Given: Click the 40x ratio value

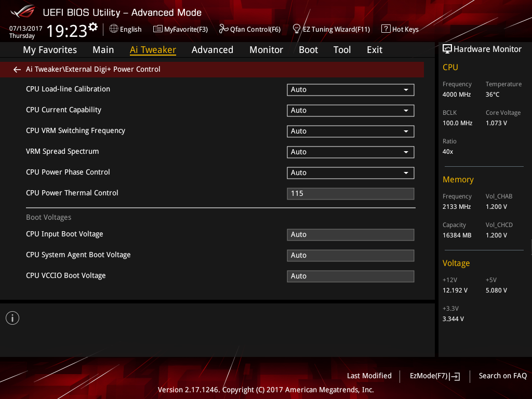Looking at the screenshot, I should [447, 152].
